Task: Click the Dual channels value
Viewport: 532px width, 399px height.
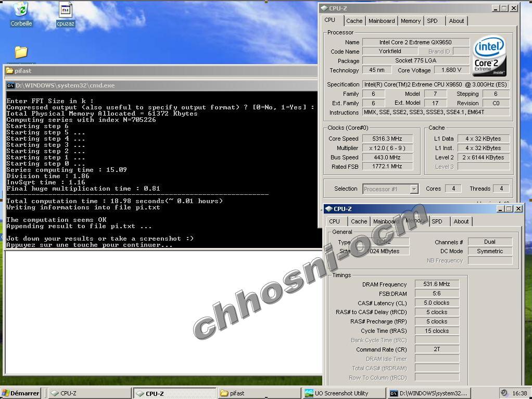Action: click(x=490, y=242)
